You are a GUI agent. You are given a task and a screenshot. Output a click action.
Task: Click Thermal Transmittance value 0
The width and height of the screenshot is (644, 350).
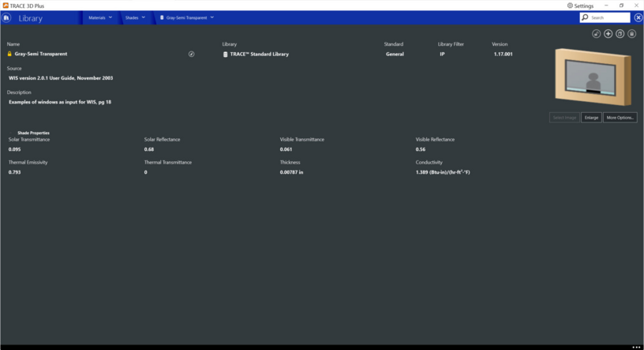[145, 172]
